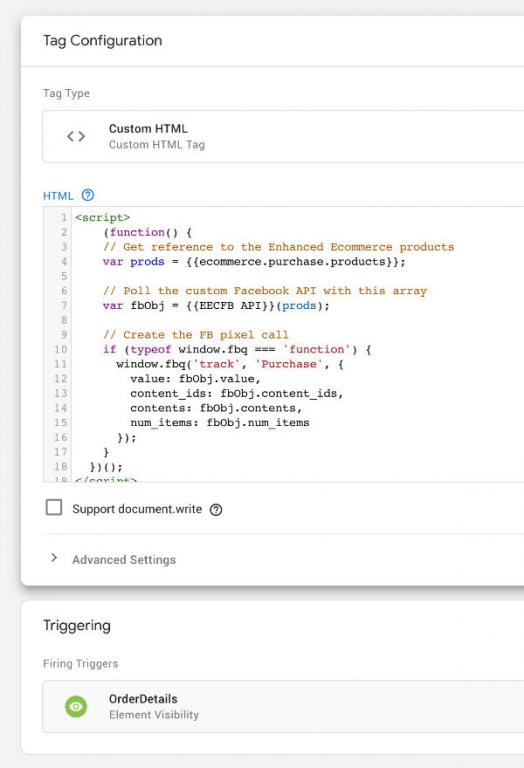This screenshot has height=768, width=524.
Task: Click the '})();' closing line
Action: (x=106, y=467)
